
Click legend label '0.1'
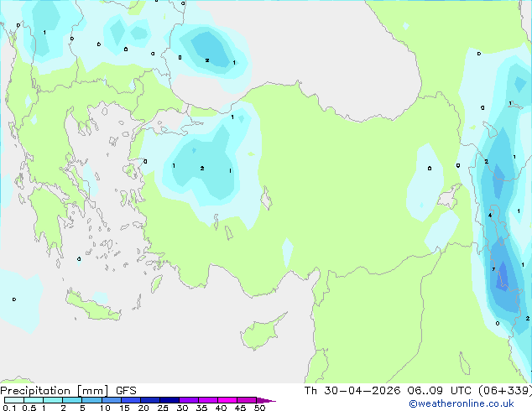[x=8, y=408]
